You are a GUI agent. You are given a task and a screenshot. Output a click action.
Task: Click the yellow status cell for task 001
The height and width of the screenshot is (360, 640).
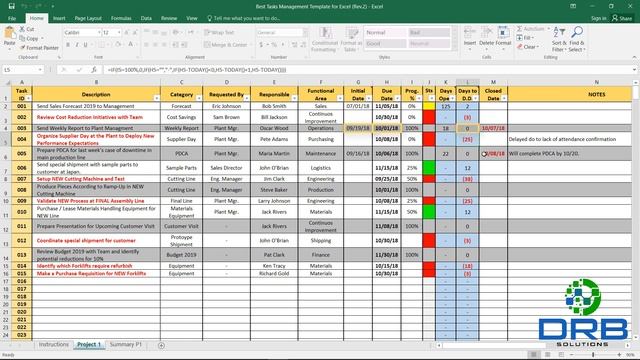(x=429, y=106)
